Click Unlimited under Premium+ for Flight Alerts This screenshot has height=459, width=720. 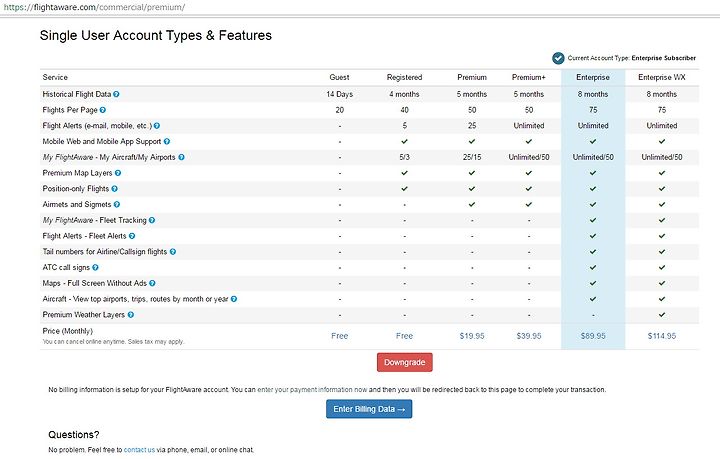[529, 126]
